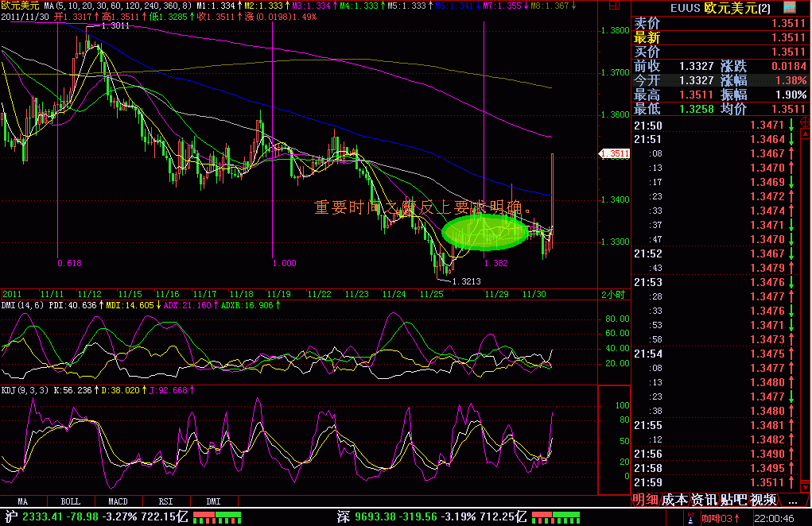The width and height of the screenshot is (812, 526).
Task: Open the 明细 detail tab
Action: coord(645,500)
